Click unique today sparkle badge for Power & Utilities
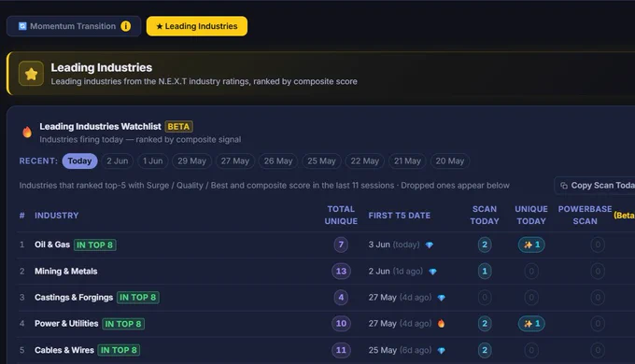Image resolution: width=635 pixels, height=364 pixels. (x=531, y=324)
